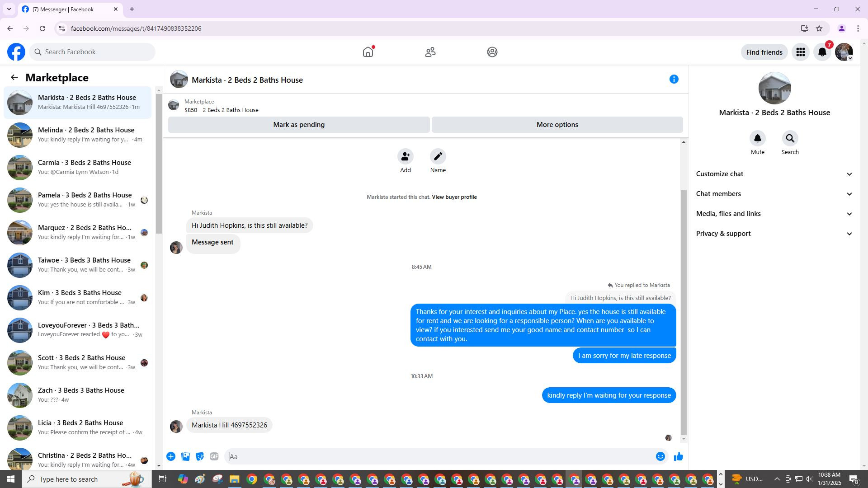Open the Groups icon in top navigation
Screen dimensions: 868x488
click(492, 52)
